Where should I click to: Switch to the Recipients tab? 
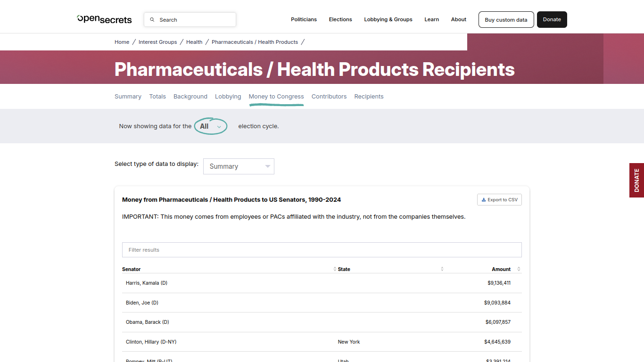369,96
